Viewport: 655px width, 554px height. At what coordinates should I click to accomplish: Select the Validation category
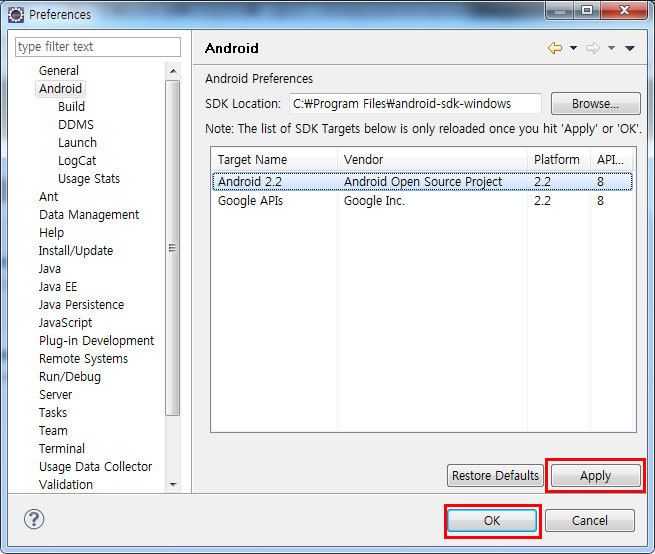[x=66, y=484]
